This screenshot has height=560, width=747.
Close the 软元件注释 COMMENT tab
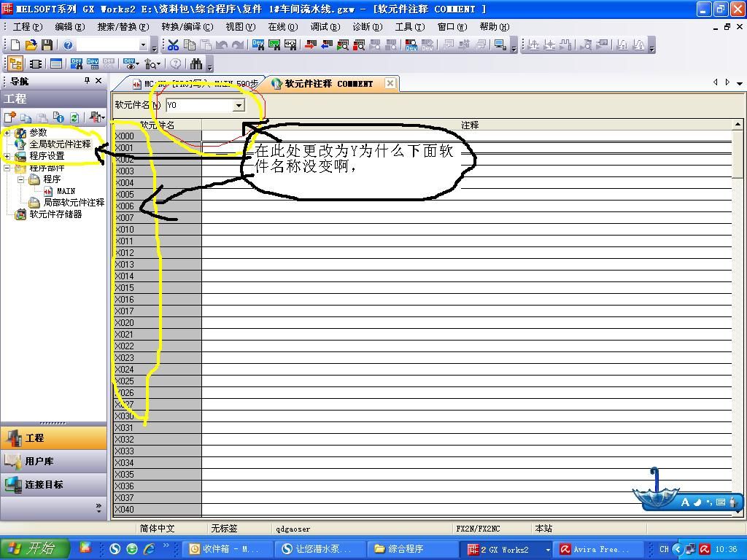click(390, 83)
